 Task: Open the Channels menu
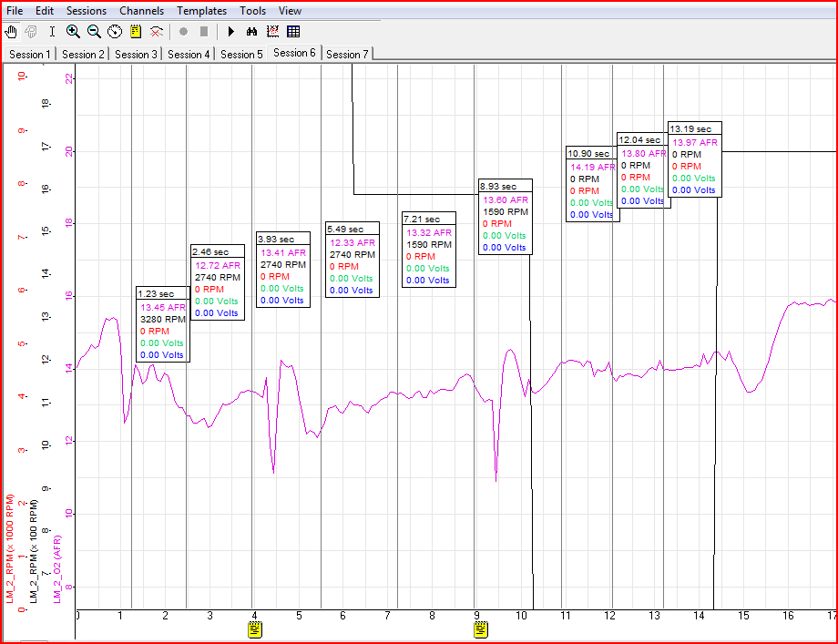pos(141,11)
